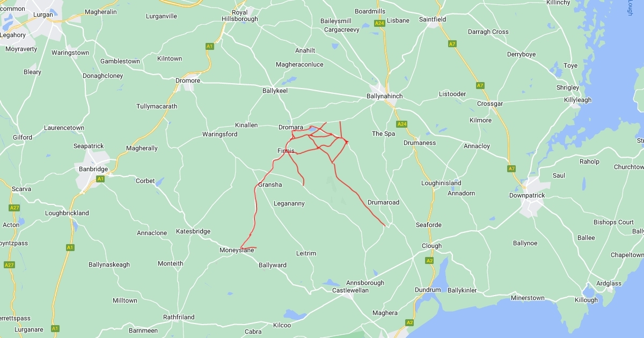This screenshot has height=338, width=644.
Task: Click the A7 shield near Downpatrick
Action: pos(511,169)
